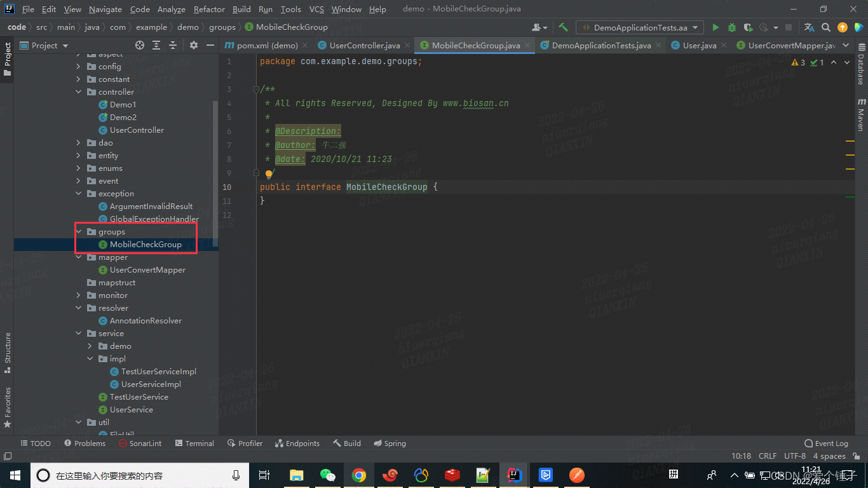Click Expand All in Project panel
Viewport: 868px width, 488px height.
coord(156,45)
